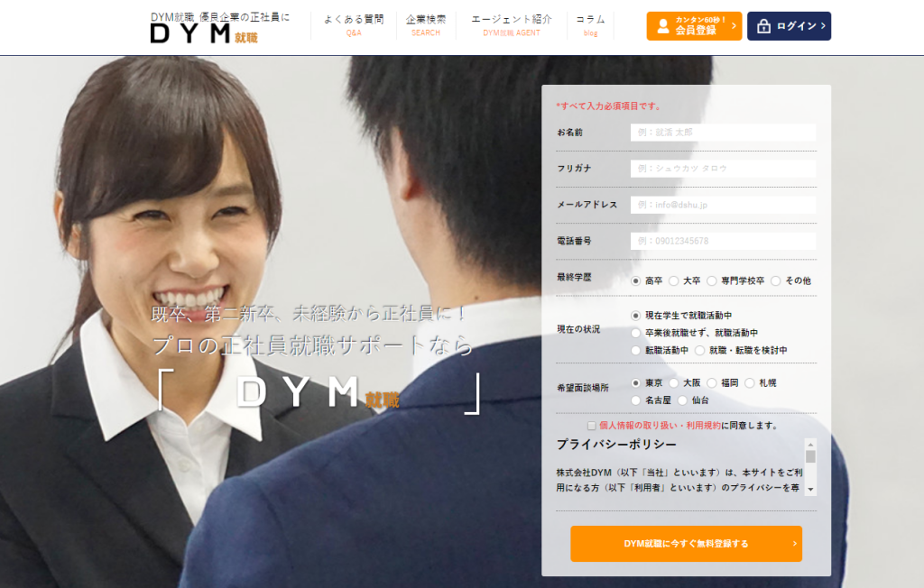Open 企業検索 SEARCH menu
Screen dimensions: 924x588
pyautogui.click(x=426, y=25)
